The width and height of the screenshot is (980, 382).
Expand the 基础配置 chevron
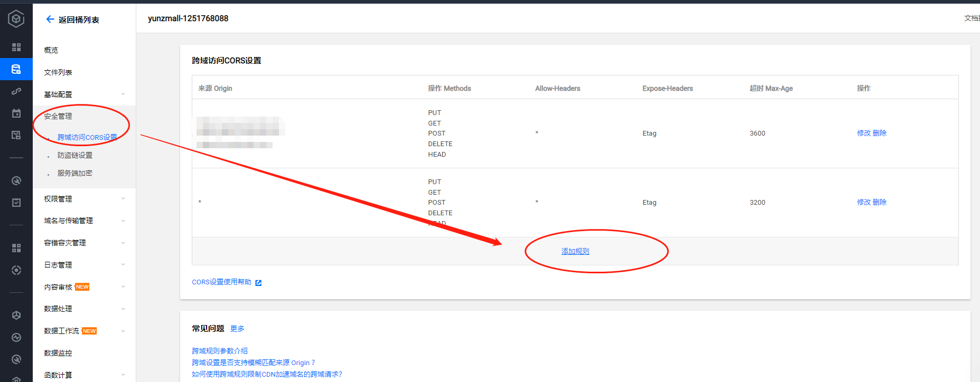[123, 94]
